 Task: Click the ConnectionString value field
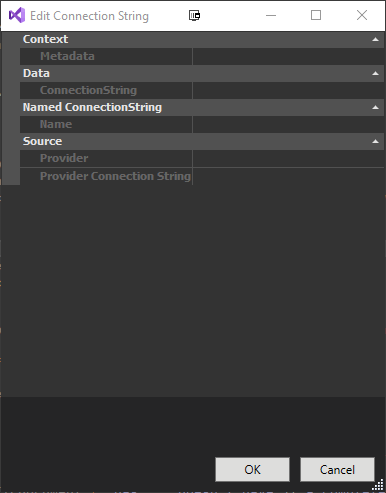pos(288,90)
